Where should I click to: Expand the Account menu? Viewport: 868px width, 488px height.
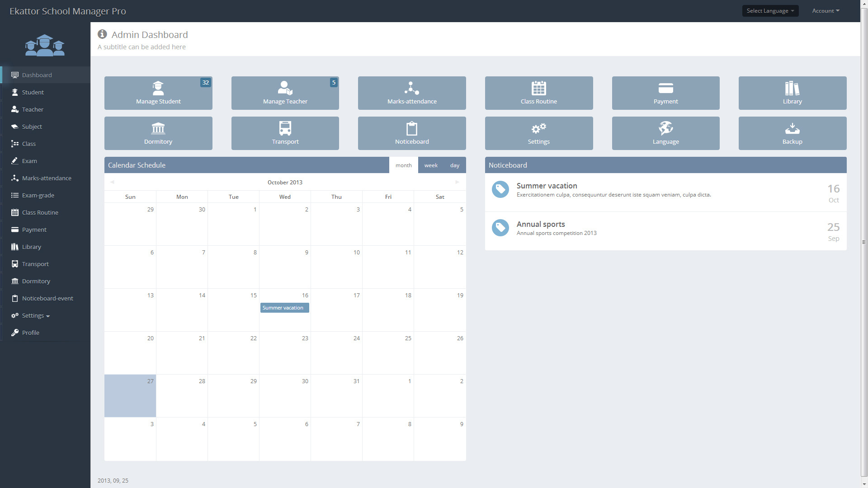(x=826, y=11)
